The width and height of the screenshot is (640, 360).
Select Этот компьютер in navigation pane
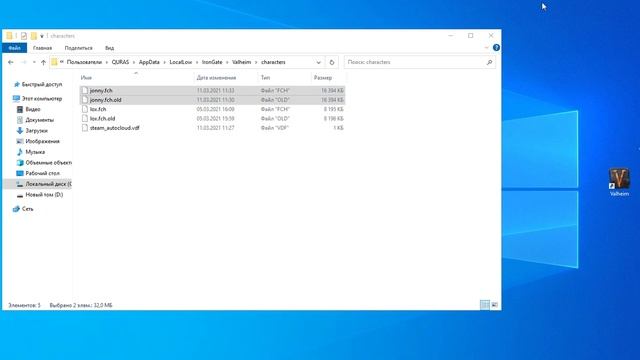tap(42, 99)
